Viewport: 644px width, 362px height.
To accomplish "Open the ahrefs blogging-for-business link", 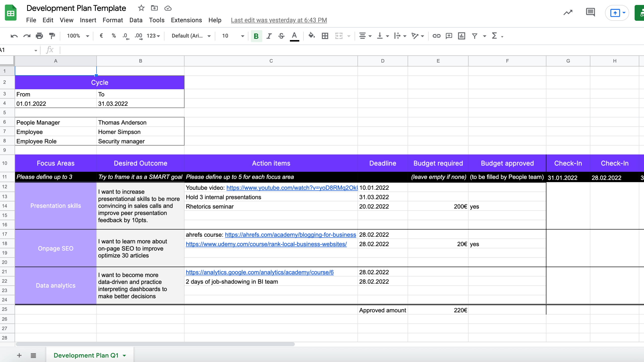I will click(290, 235).
